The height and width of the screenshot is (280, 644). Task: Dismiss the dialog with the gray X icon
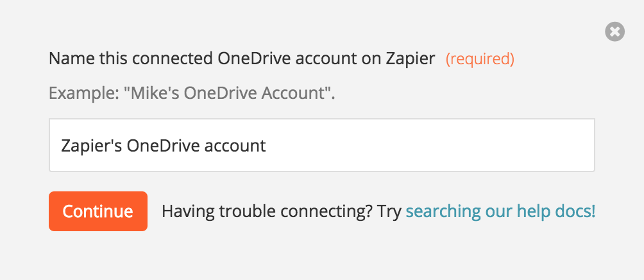[x=615, y=31]
